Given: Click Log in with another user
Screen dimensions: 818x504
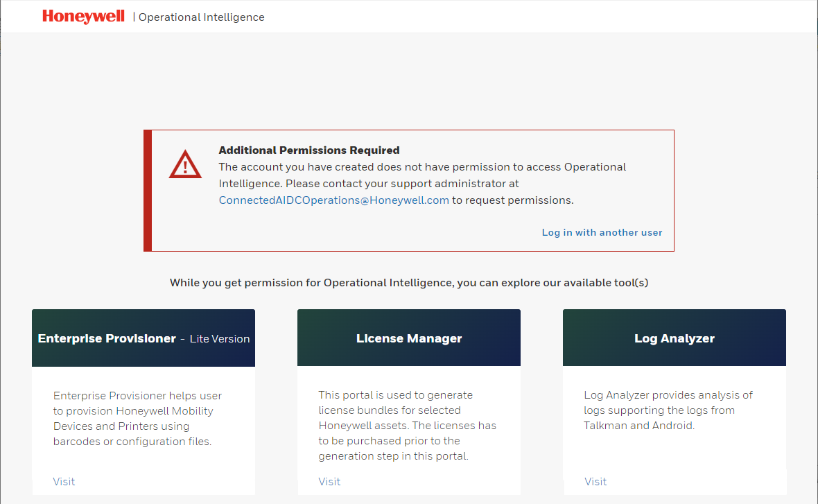Looking at the screenshot, I should click(602, 233).
